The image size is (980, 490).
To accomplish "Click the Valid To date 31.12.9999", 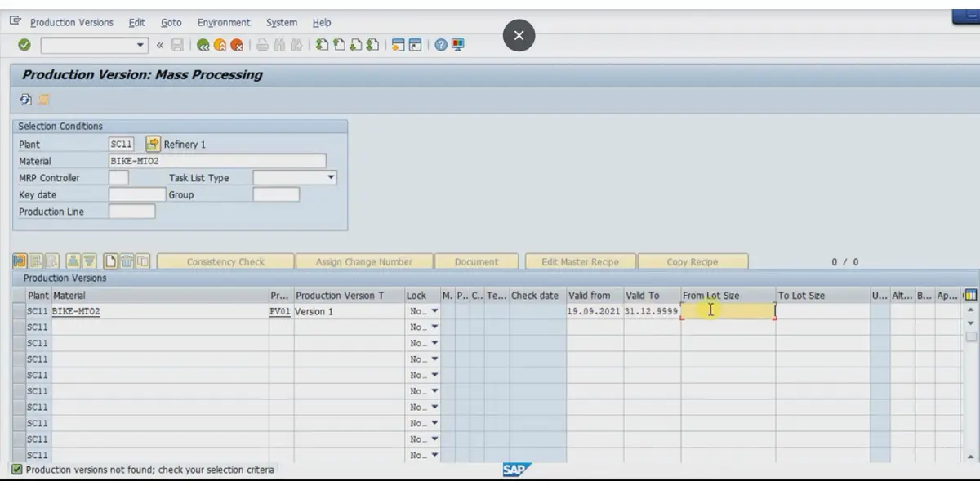I will click(x=652, y=311).
